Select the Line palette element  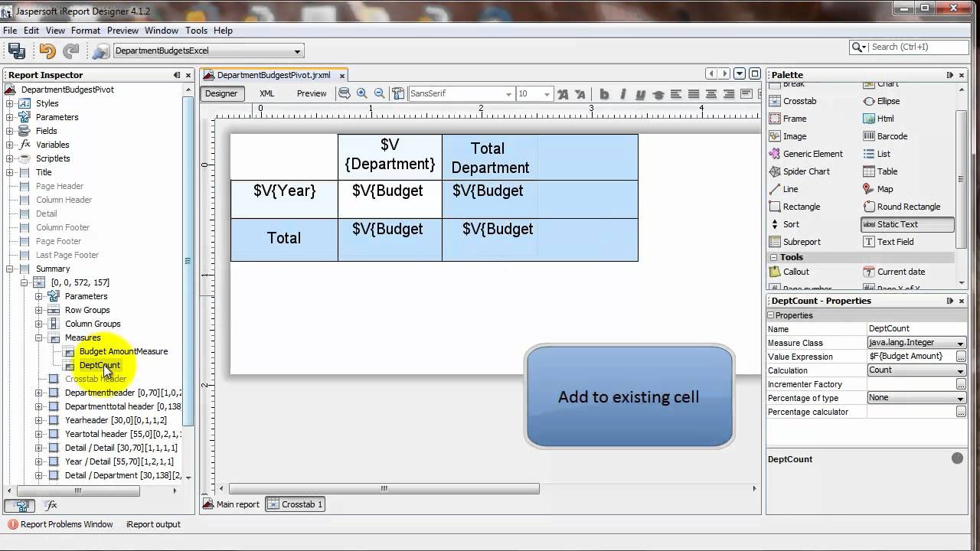[784, 189]
